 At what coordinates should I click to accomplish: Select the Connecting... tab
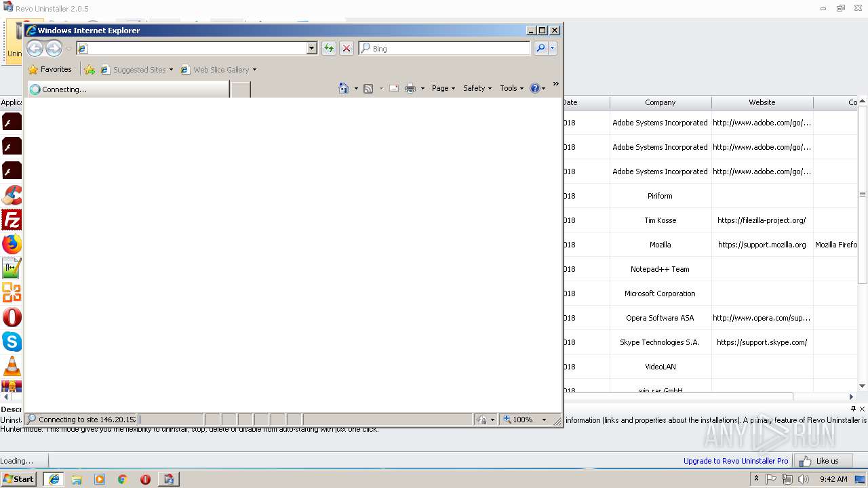pyautogui.click(x=128, y=89)
